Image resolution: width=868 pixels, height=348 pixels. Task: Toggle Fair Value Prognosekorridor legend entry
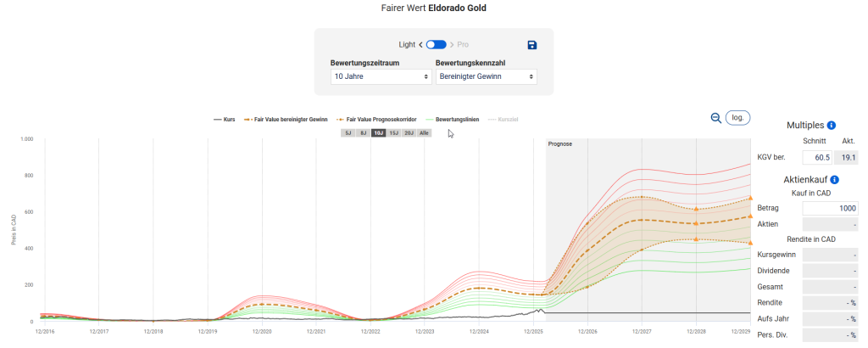[376, 120]
